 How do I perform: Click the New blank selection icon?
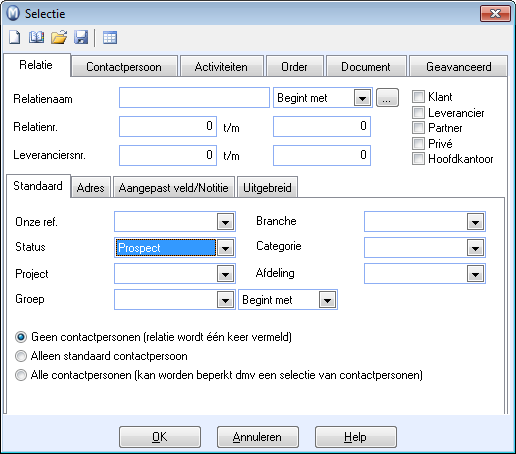[14, 37]
